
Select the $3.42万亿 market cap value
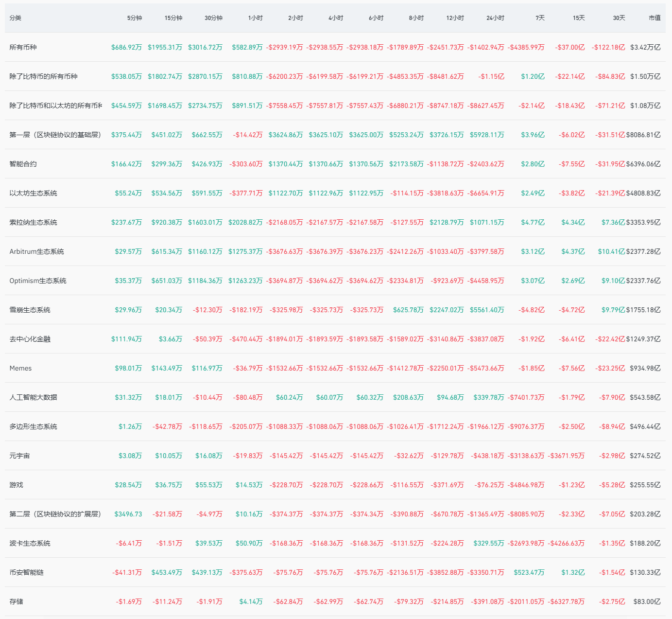point(645,47)
